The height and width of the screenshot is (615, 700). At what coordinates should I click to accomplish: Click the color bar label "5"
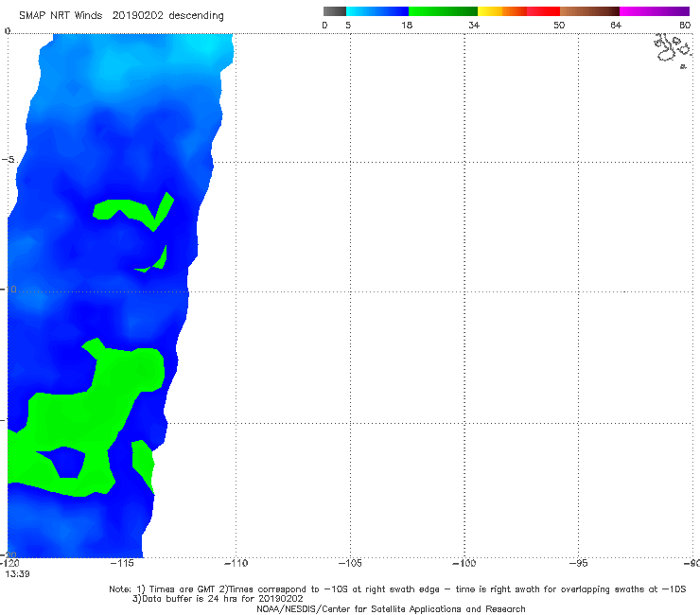pyautogui.click(x=348, y=25)
